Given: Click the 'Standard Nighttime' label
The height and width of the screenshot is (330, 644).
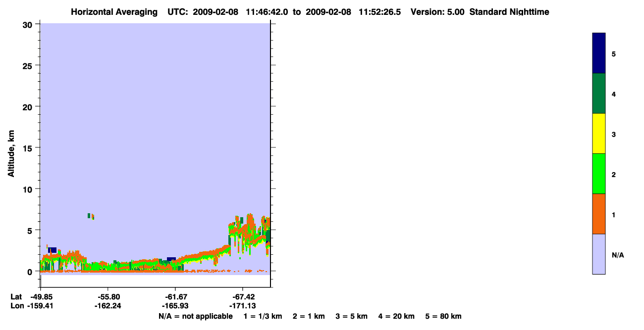Looking at the screenshot, I should point(509,12).
